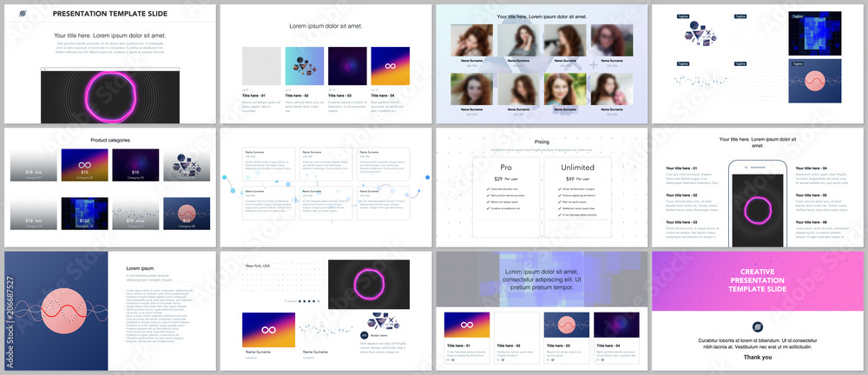The image size is (868, 375).
Task: Click the neon ring on the phone mockup screen
Action: [x=757, y=210]
